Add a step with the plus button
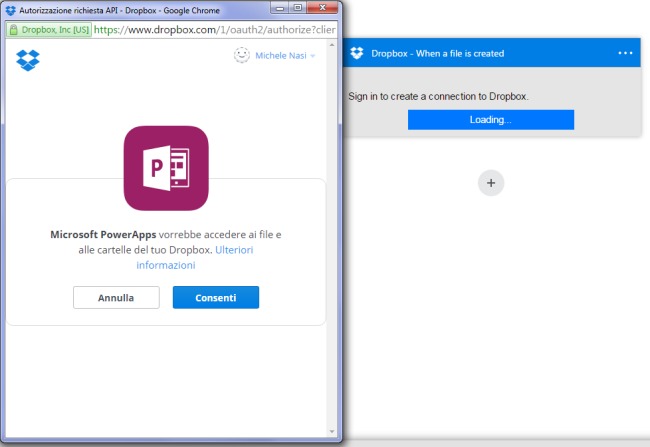650x447 pixels. tap(491, 183)
